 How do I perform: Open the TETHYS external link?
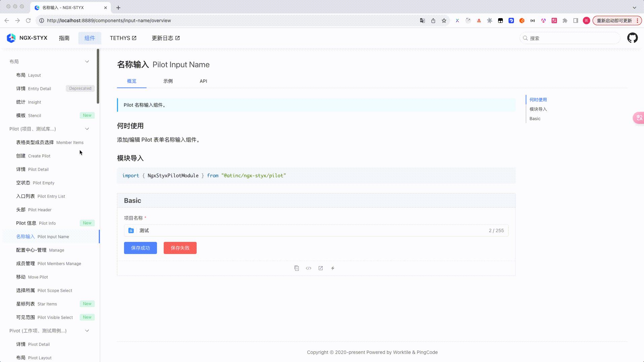point(123,38)
